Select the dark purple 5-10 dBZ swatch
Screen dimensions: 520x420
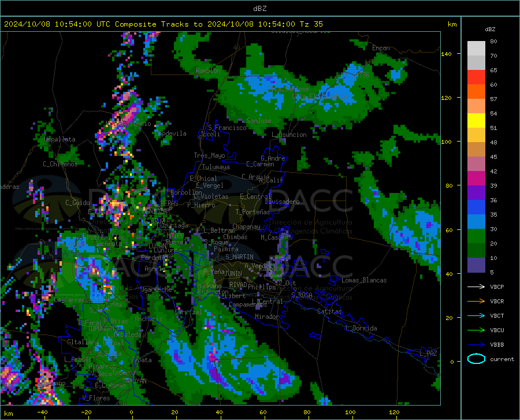pyautogui.click(x=476, y=265)
